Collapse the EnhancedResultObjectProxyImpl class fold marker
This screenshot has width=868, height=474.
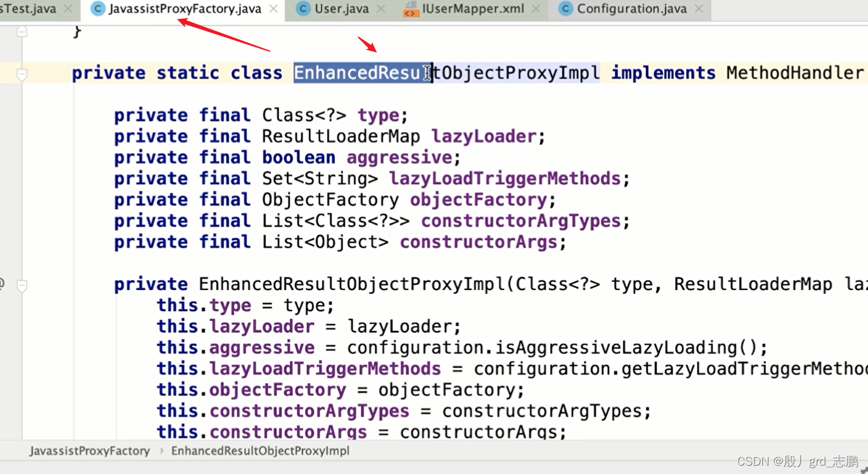pyautogui.click(x=22, y=74)
